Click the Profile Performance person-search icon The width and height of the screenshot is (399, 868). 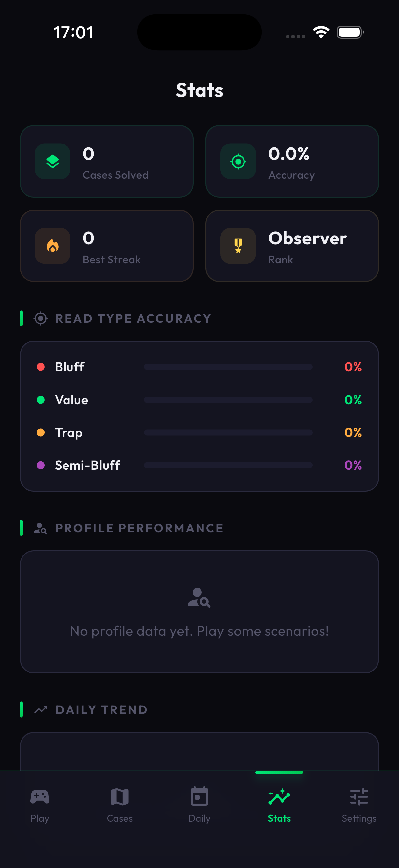[40, 528]
